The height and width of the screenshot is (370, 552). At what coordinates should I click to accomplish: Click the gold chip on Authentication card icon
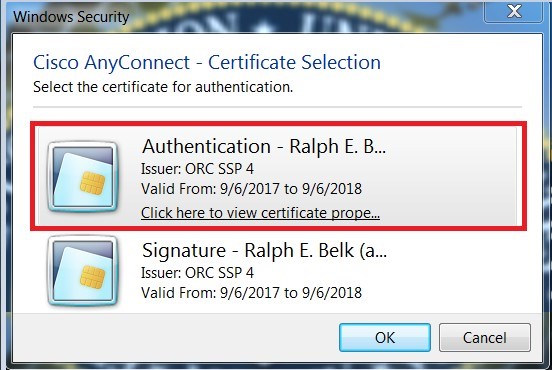pyautogui.click(x=92, y=183)
